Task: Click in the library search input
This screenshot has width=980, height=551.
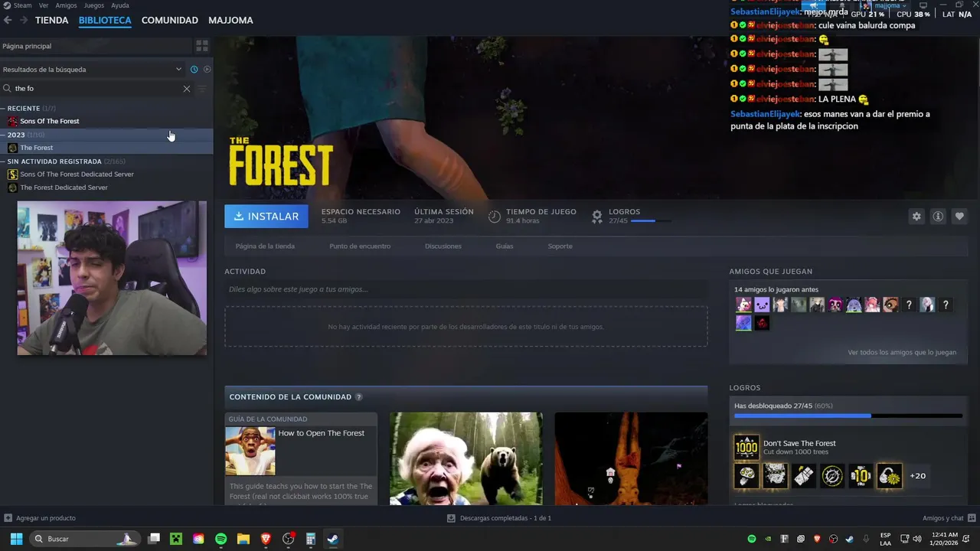Action: pos(98,89)
